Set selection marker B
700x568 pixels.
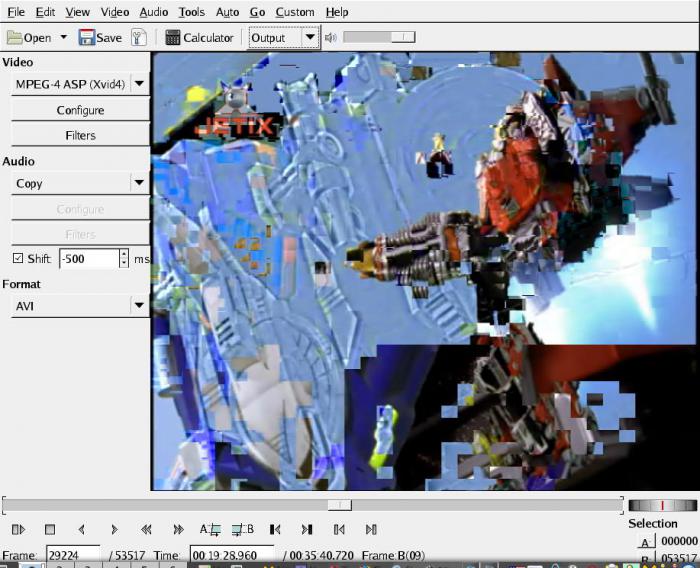(243, 530)
